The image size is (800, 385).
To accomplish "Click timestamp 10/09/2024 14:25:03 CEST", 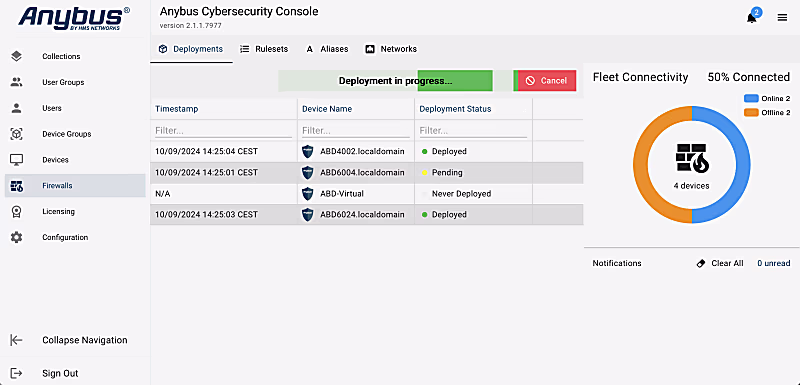I will click(206, 215).
